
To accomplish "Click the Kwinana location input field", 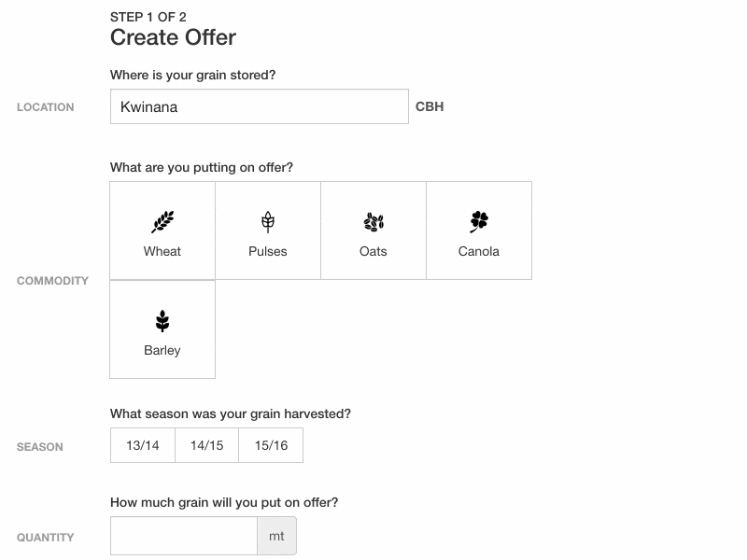I will click(x=259, y=106).
